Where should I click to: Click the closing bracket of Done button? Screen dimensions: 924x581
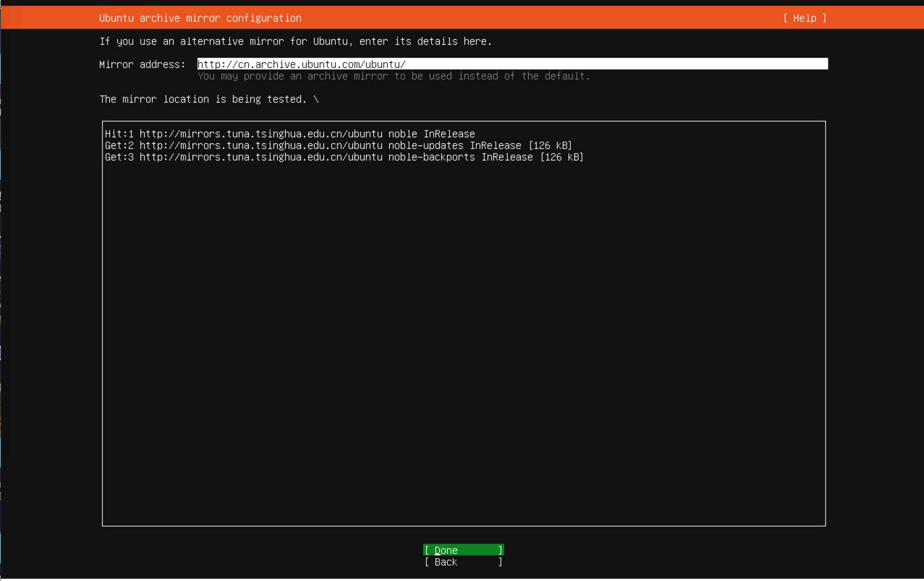[x=500, y=550]
